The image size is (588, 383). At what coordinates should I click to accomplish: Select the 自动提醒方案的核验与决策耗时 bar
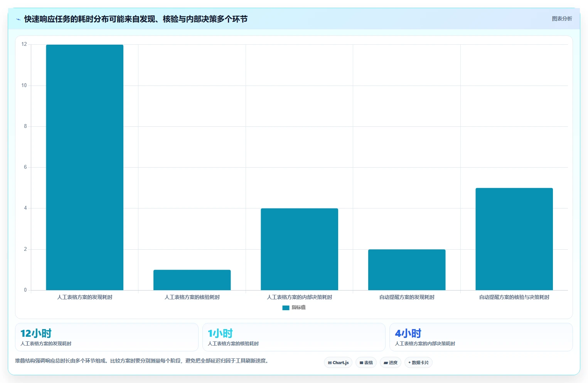tap(514, 239)
